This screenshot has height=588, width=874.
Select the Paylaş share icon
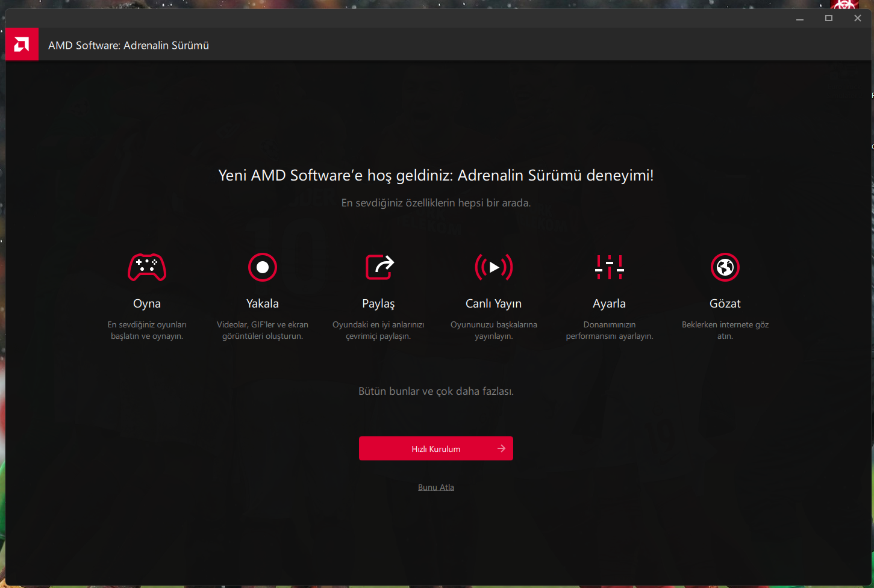coord(379,267)
